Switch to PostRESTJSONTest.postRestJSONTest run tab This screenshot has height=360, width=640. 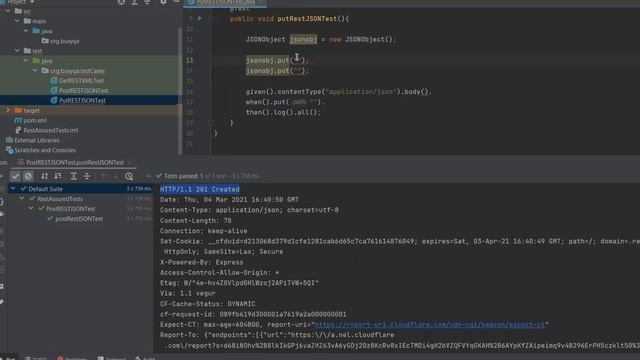tap(74, 162)
